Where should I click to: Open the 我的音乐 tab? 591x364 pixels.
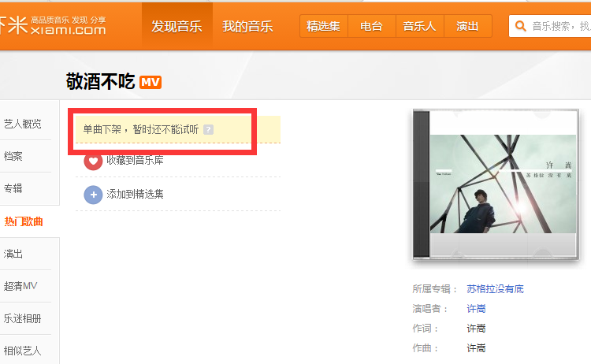point(247,27)
